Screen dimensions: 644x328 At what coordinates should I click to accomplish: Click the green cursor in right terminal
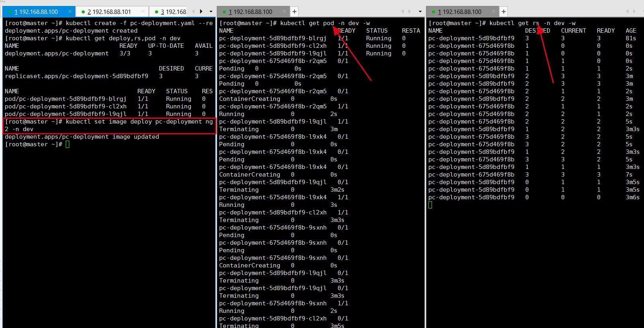click(430, 205)
